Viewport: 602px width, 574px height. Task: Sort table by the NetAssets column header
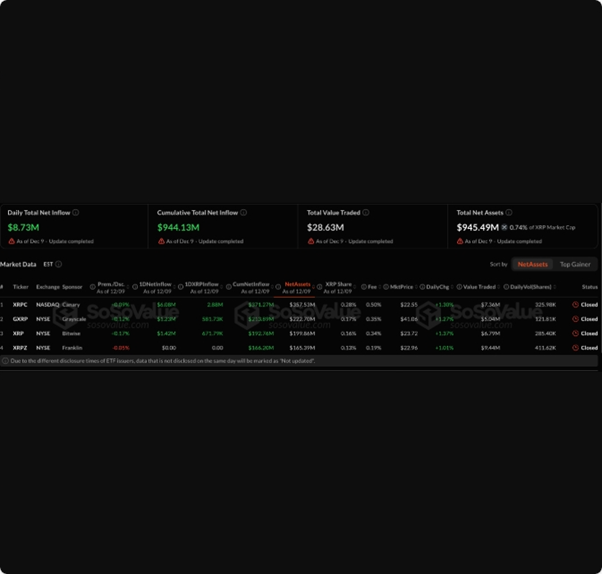click(x=298, y=284)
